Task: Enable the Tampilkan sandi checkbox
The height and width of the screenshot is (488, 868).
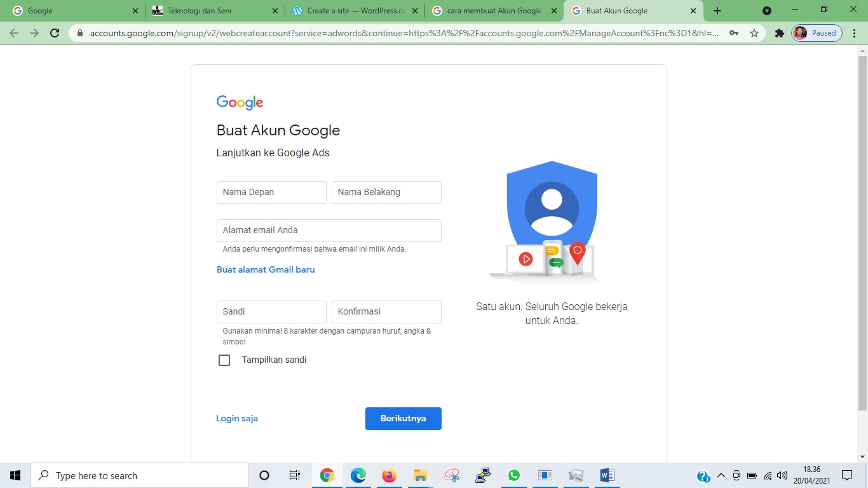Action: click(224, 360)
